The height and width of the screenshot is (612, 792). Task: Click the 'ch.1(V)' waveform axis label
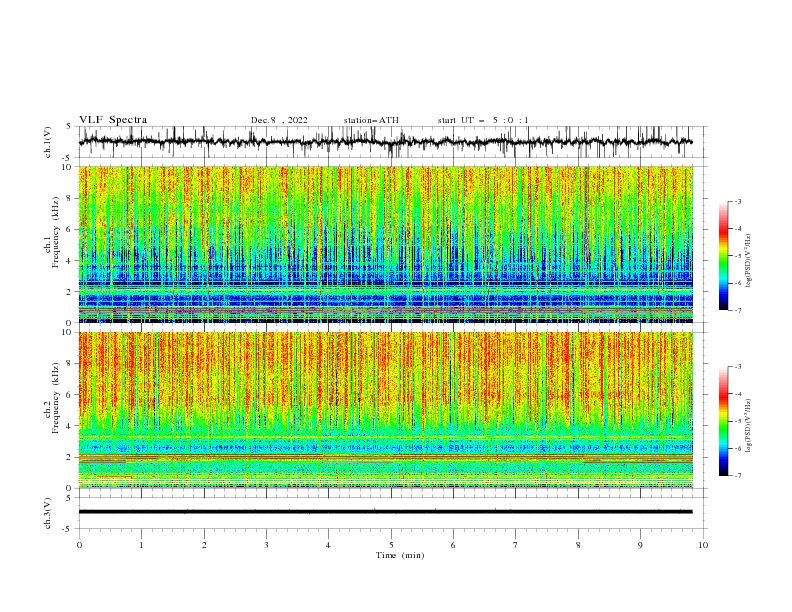(48, 142)
